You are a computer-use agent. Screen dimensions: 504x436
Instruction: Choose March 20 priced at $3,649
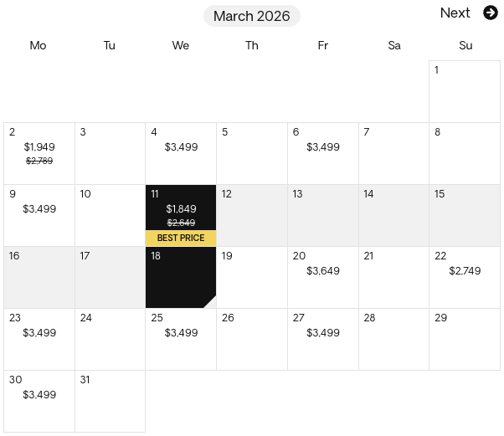tap(323, 278)
